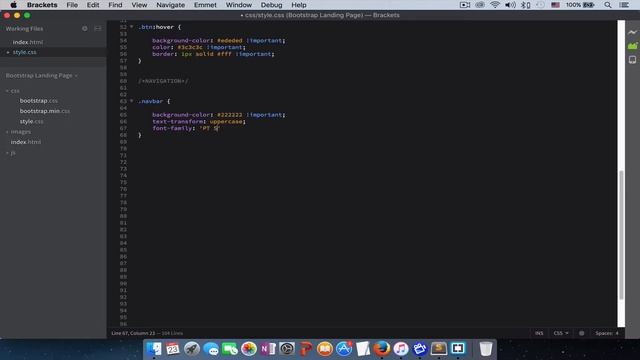Expand the images folder
The image size is (640, 360).
(7, 132)
